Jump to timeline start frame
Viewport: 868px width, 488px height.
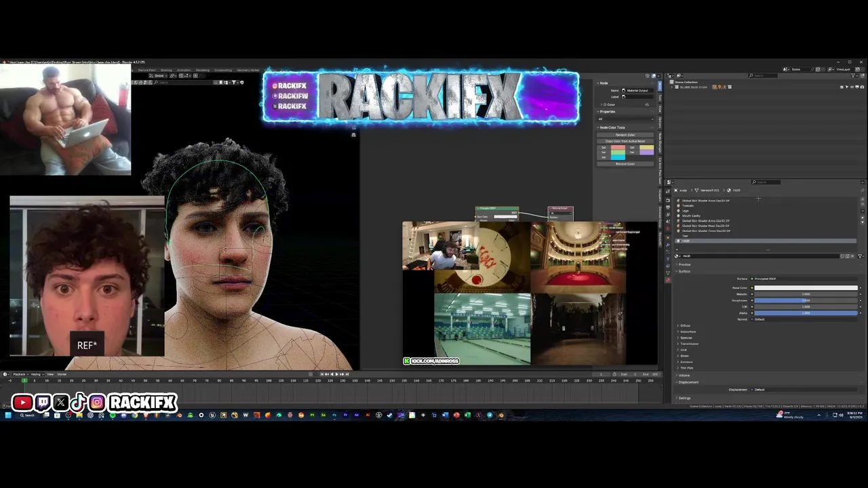322,374
